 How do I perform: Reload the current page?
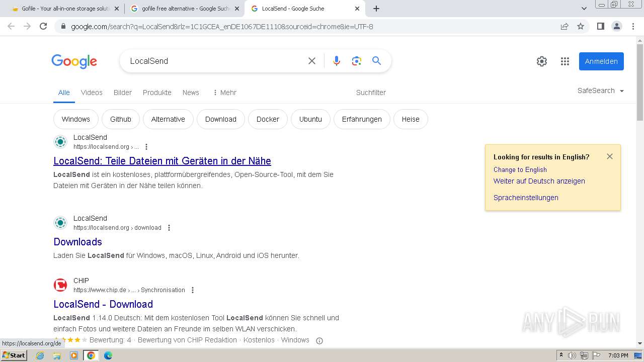tap(43, 26)
